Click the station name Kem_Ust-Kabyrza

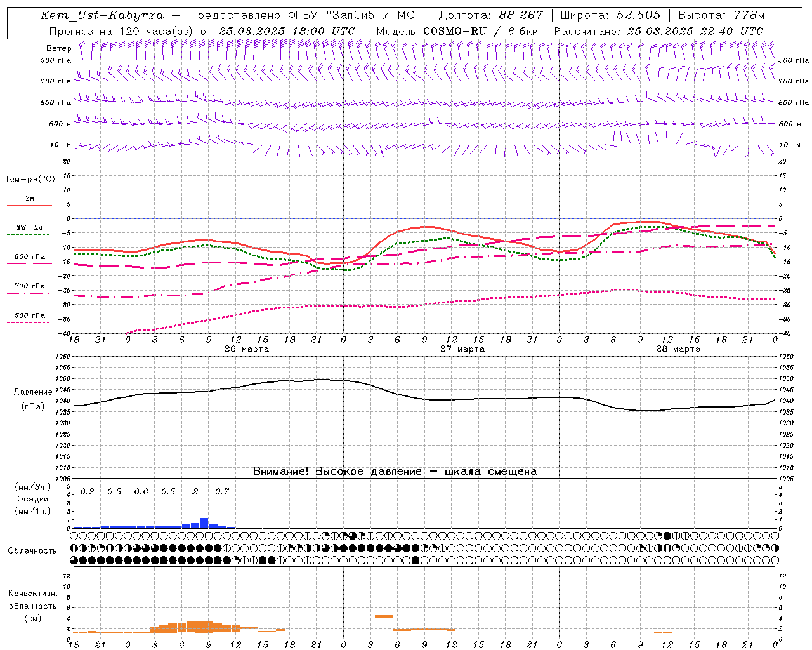[101, 15]
